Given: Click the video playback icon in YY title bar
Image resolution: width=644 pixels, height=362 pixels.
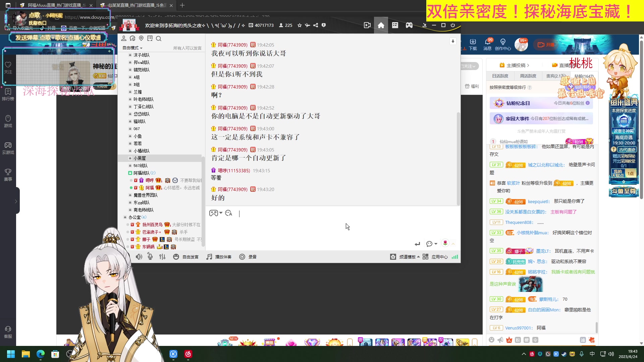Looking at the screenshot, I should click(367, 25).
